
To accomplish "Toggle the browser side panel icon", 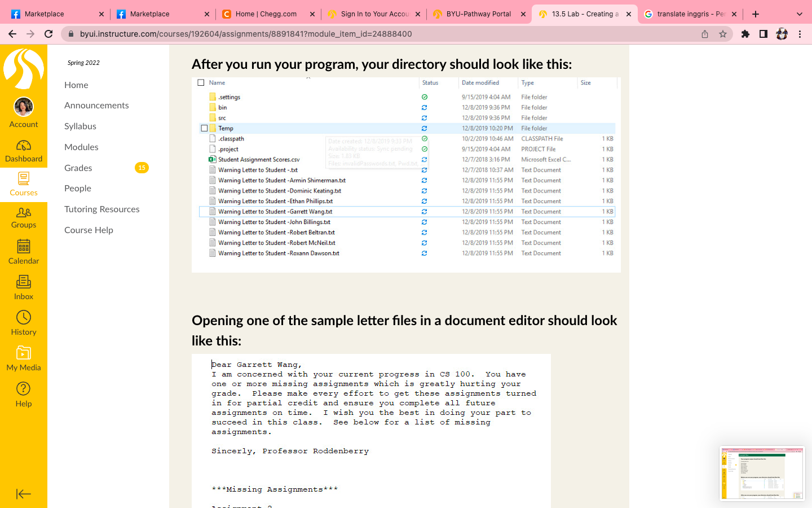I will click(x=764, y=34).
